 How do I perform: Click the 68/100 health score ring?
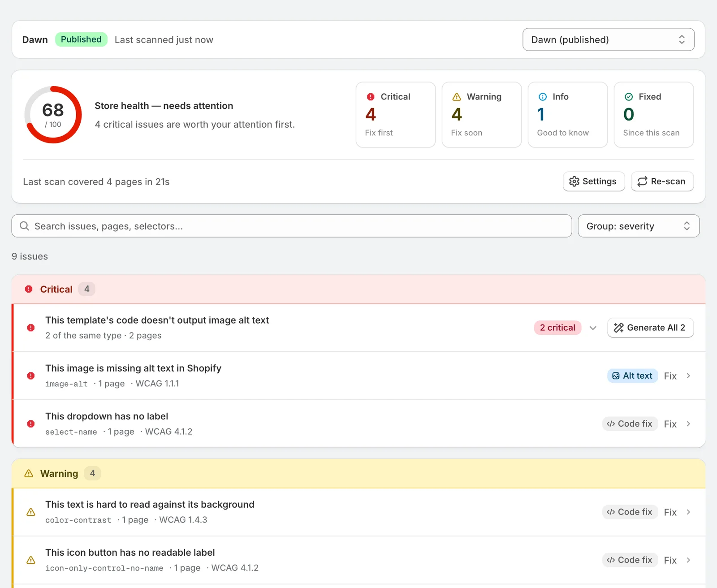pos(53,115)
